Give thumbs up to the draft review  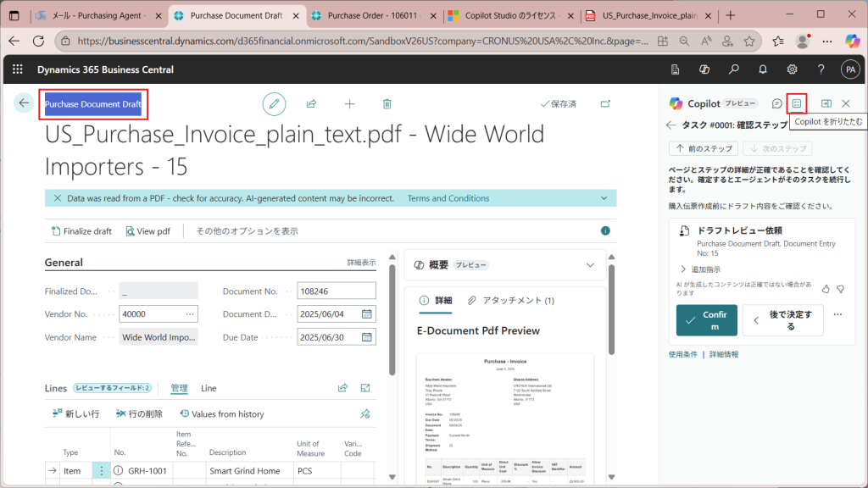coord(826,289)
